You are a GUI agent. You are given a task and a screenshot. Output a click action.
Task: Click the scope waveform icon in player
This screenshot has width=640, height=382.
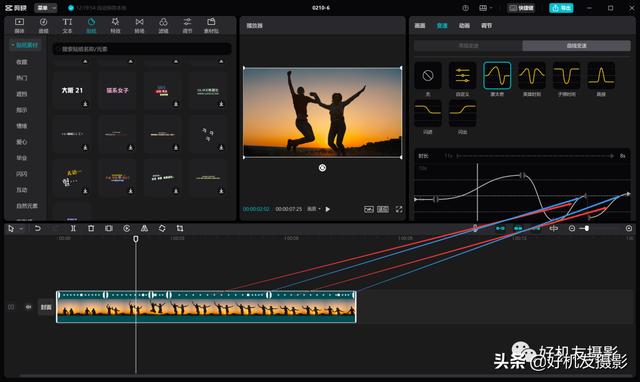tap(369, 209)
